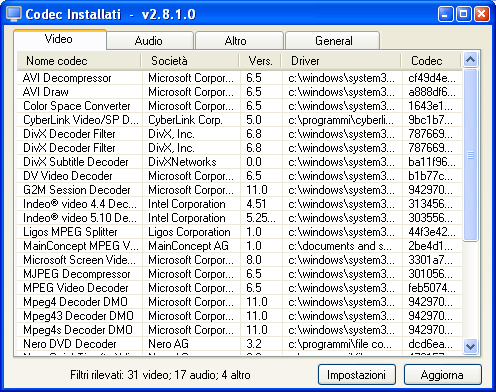Select the DV Video Decoder row
This screenshot has height=392, width=496.
point(239,176)
